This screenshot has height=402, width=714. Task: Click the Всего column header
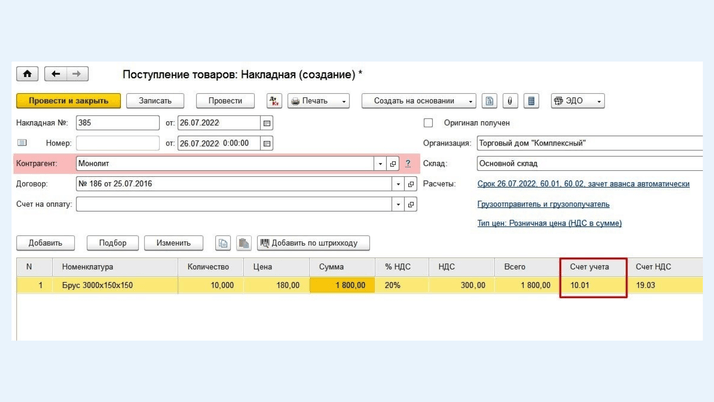(x=527, y=267)
